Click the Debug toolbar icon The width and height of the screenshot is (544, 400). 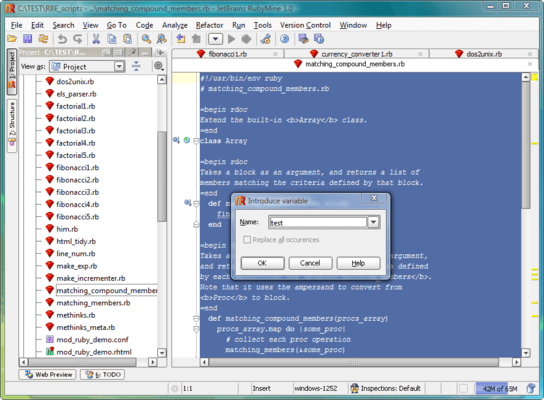click(x=246, y=39)
